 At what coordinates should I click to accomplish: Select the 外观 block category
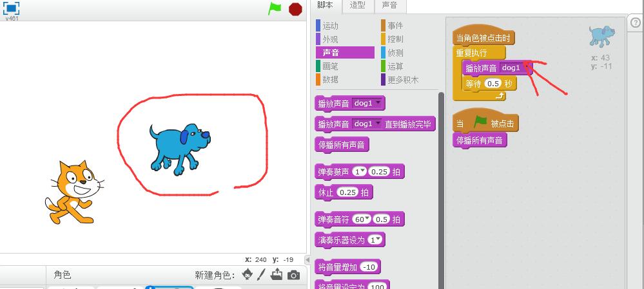[x=330, y=39]
